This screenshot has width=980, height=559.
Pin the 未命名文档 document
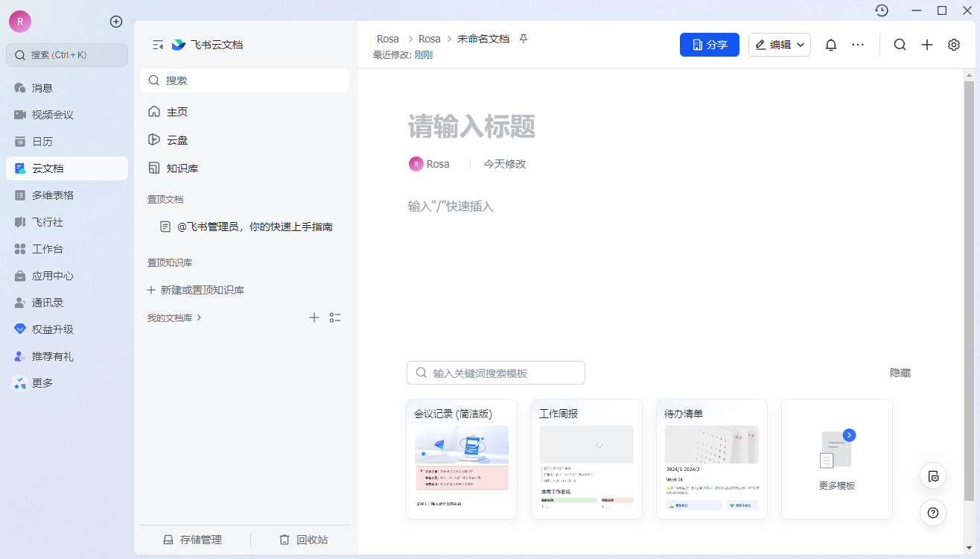(524, 38)
